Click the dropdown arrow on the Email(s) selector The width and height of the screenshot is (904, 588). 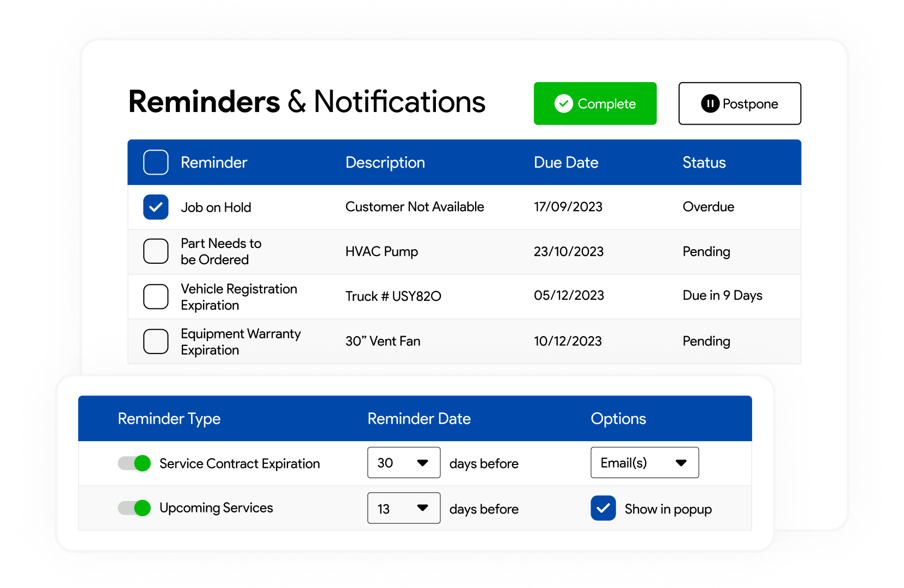point(682,463)
